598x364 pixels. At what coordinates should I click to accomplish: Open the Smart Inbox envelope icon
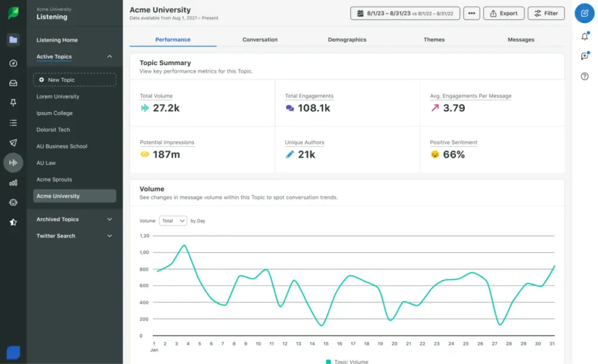pyautogui.click(x=13, y=82)
